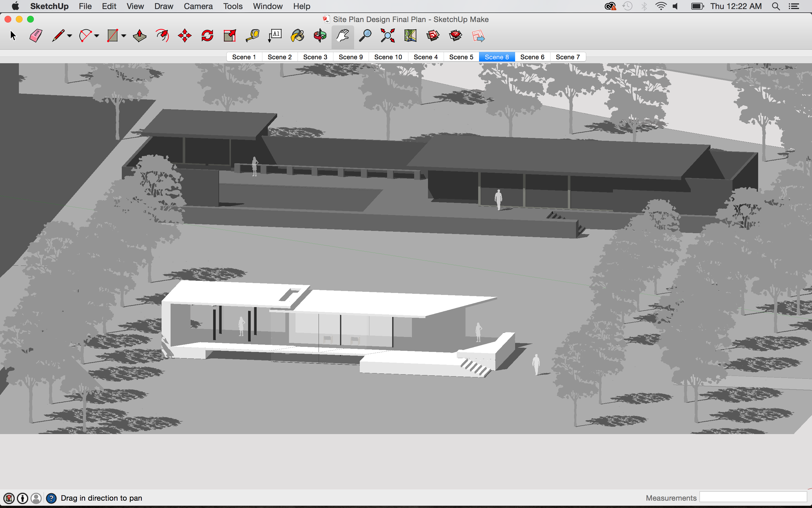Choose the Offset tool
Screen dimensions: 812x508
pos(162,36)
